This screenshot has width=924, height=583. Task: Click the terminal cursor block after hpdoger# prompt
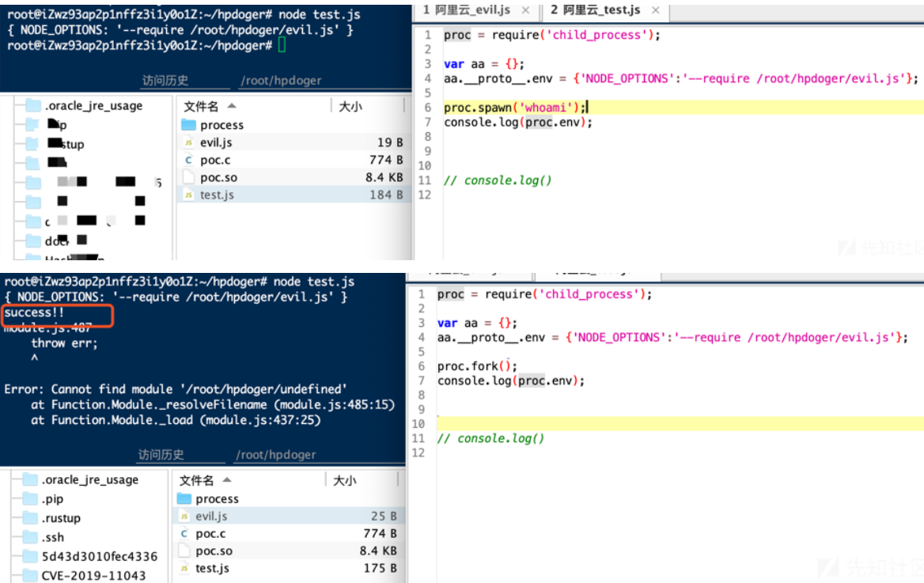pos(282,45)
